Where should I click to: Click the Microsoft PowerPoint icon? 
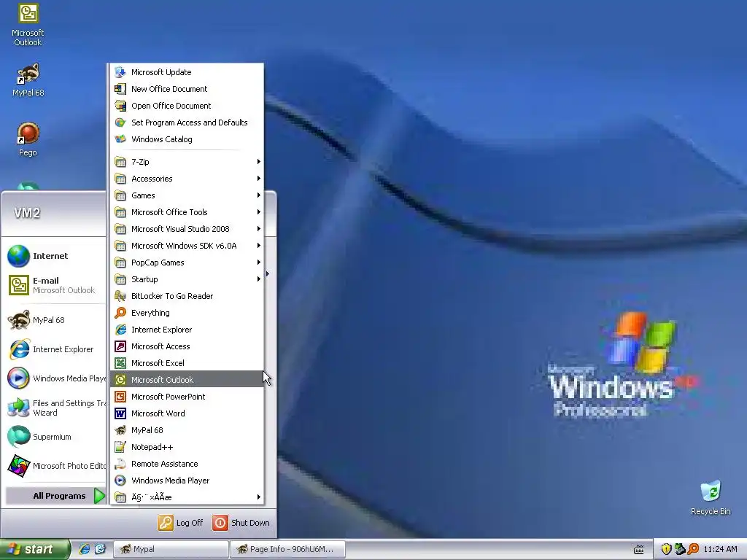pos(120,397)
